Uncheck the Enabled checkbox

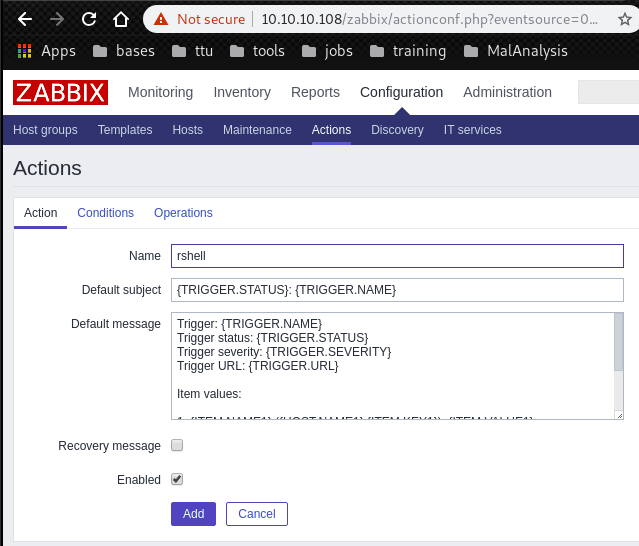pyautogui.click(x=177, y=479)
